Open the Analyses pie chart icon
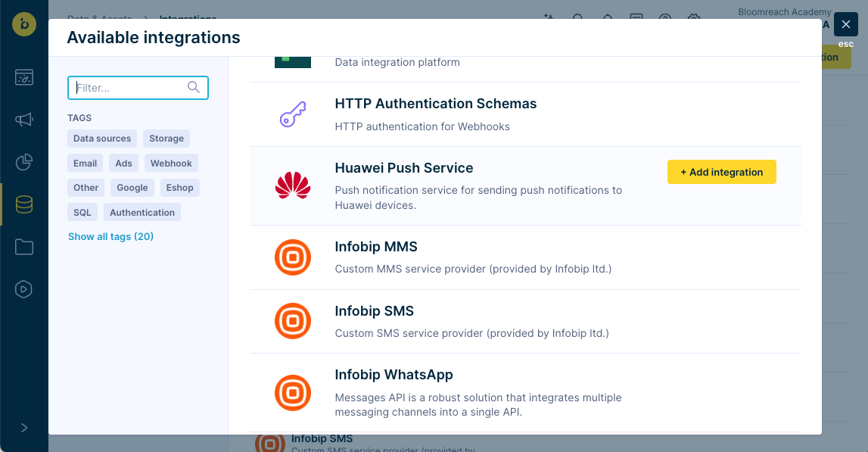The height and width of the screenshot is (452, 868). pyautogui.click(x=23, y=162)
